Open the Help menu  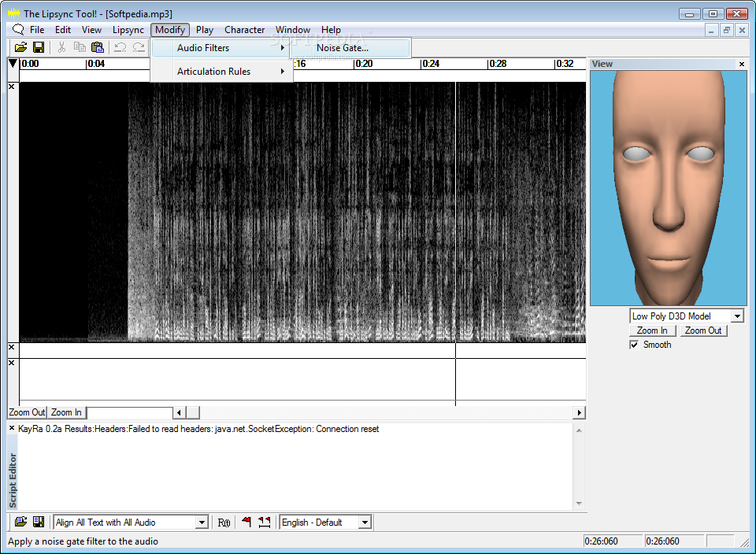click(x=331, y=29)
